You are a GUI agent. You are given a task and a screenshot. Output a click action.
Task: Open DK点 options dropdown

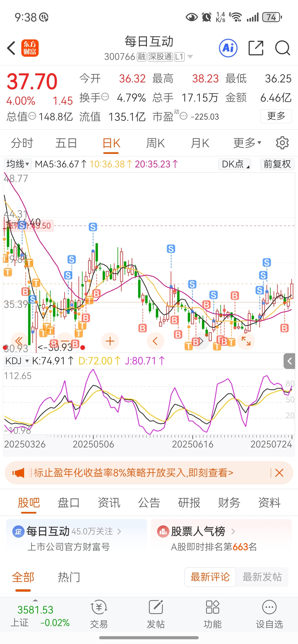235,164
